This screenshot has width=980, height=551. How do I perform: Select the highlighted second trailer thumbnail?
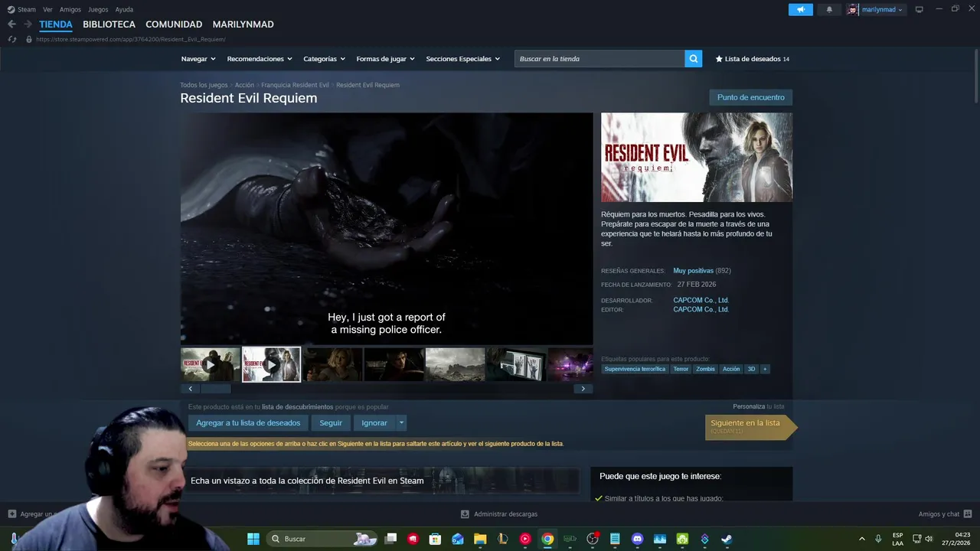pyautogui.click(x=271, y=364)
